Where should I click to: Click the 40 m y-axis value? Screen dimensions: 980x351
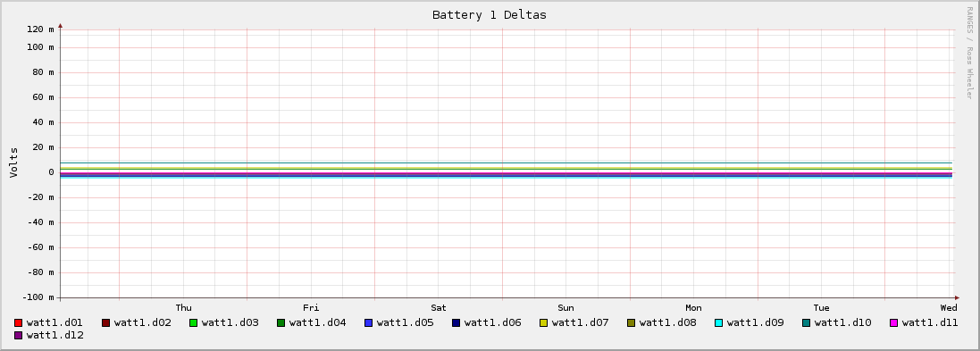[43, 122]
